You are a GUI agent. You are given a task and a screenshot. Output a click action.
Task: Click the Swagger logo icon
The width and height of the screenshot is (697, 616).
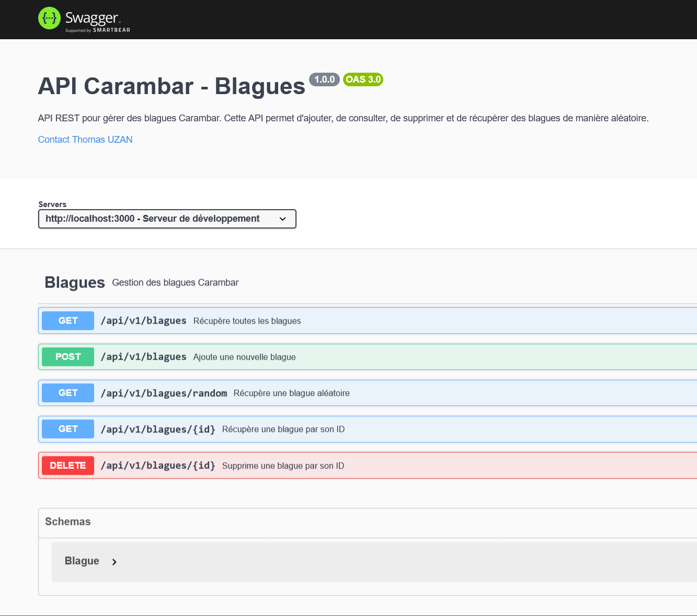click(x=49, y=18)
